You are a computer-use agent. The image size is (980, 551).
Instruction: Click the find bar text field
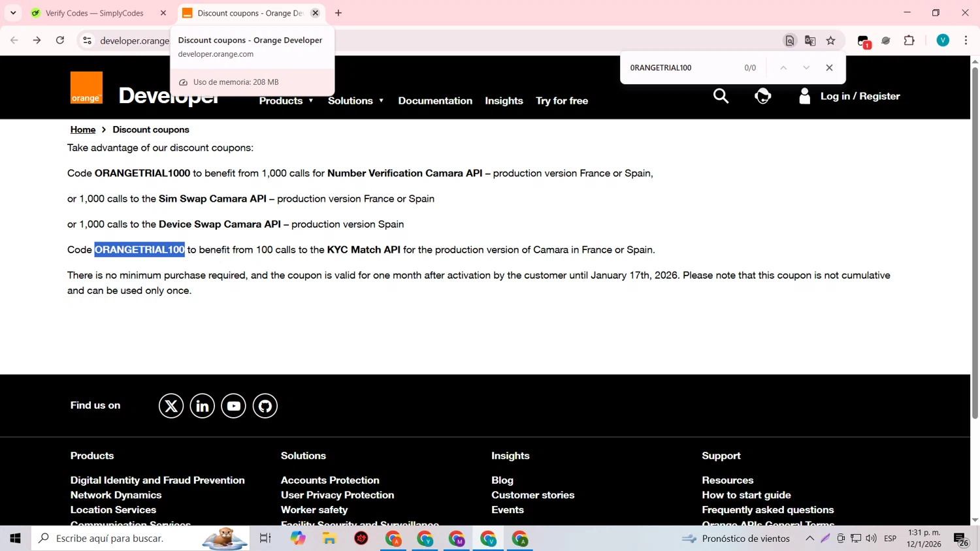pos(683,68)
